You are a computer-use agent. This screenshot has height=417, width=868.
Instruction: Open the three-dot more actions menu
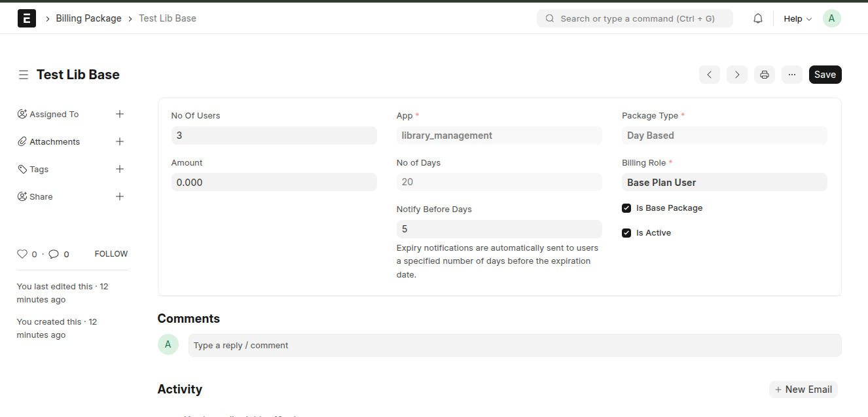click(x=791, y=75)
